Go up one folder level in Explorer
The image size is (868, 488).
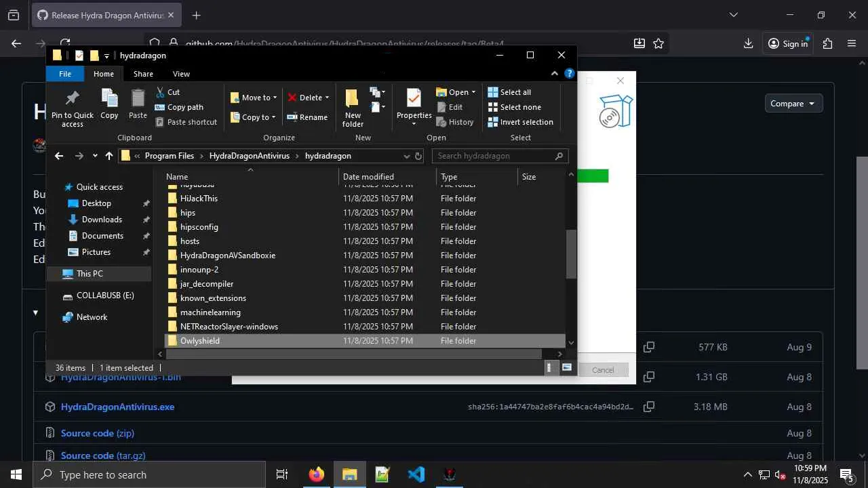[x=109, y=156]
